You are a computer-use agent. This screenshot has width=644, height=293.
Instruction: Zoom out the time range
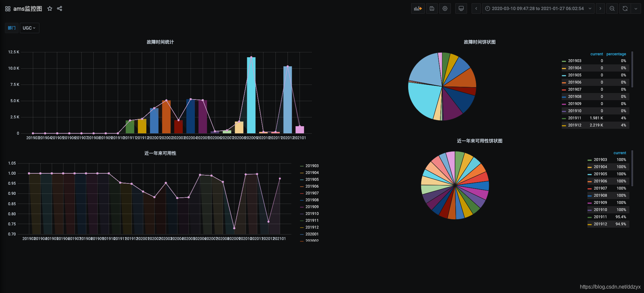click(612, 8)
